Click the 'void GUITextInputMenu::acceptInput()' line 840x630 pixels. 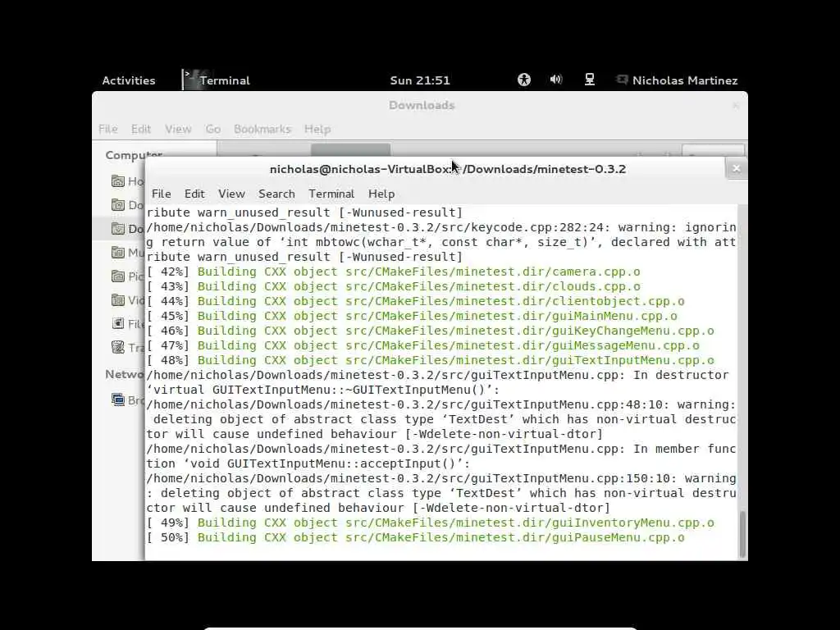[308, 464]
